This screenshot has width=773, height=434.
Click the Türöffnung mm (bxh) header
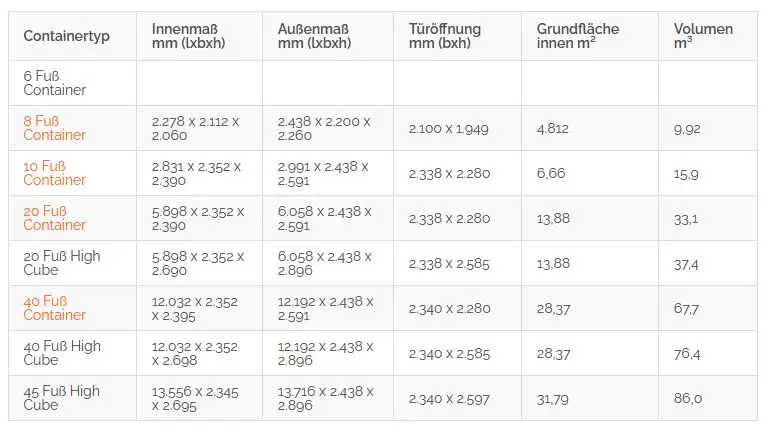pyautogui.click(x=445, y=36)
